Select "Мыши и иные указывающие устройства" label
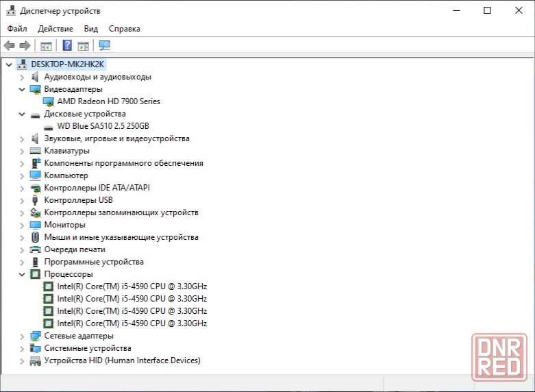 [121, 237]
